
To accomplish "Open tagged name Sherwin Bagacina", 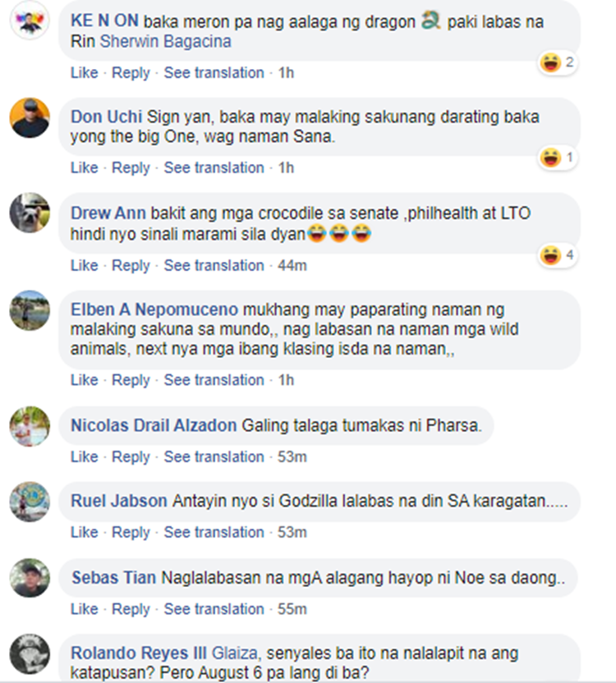I will [166, 41].
